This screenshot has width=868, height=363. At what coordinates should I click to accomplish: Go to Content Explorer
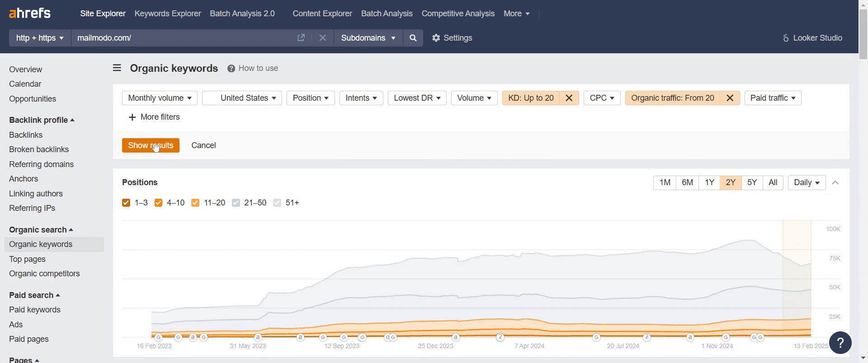(x=322, y=14)
